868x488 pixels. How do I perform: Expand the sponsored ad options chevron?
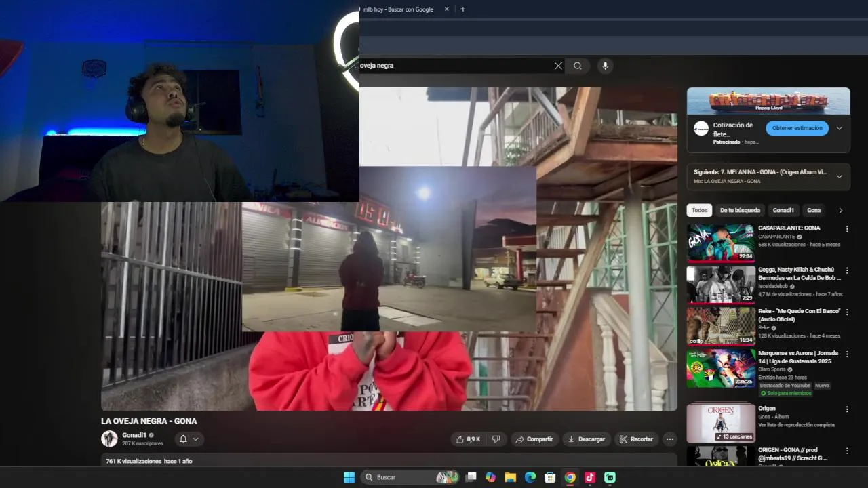(839, 128)
